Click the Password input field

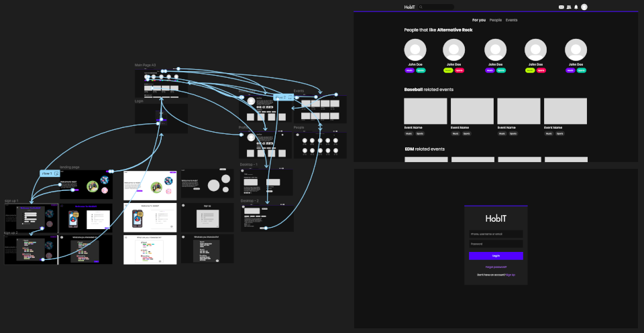click(x=496, y=244)
